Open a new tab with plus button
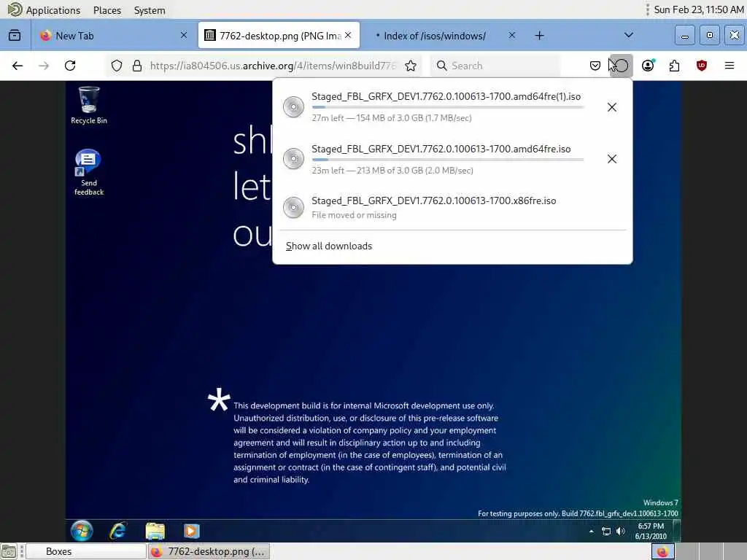This screenshot has width=747, height=560. click(x=539, y=36)
